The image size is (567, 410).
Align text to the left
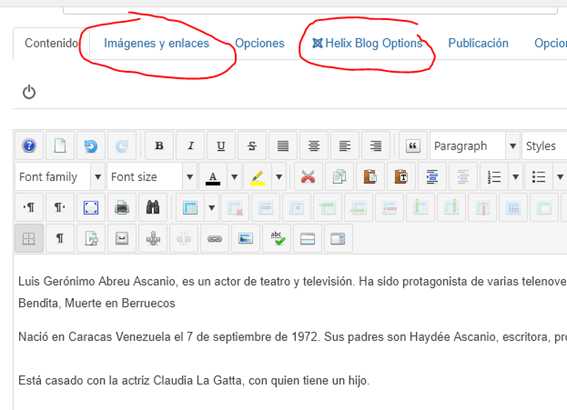[x=345, y=146]
